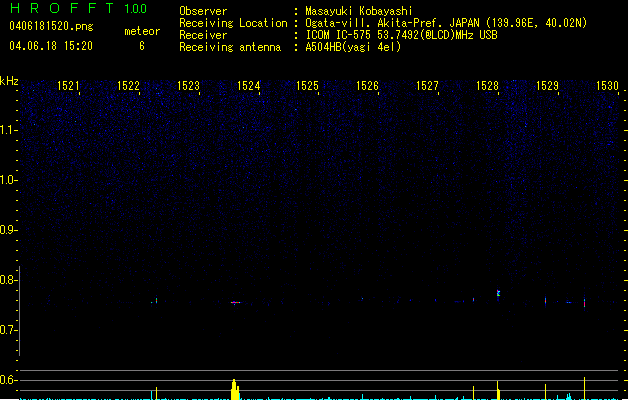
Task: Click the tall yellow intensity peak below 1524
Action: click(235, 390)
